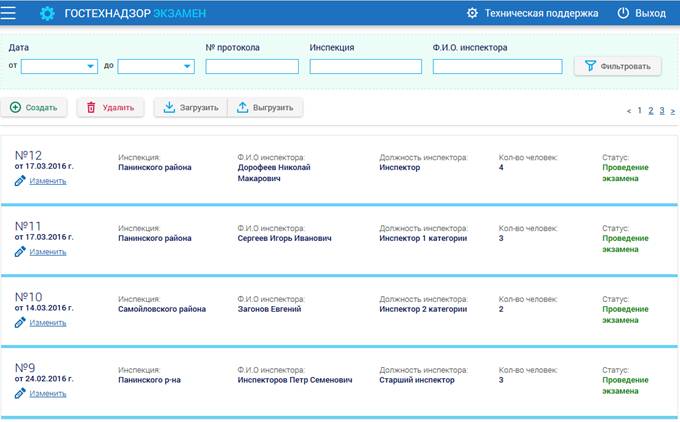Expand the 'до' date dropdown
Viewport: 680px width, 422px height.
click(x=187, y=66)
